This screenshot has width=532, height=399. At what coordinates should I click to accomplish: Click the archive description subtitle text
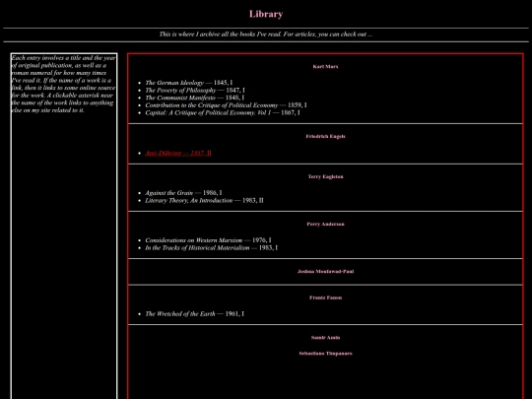266,34
